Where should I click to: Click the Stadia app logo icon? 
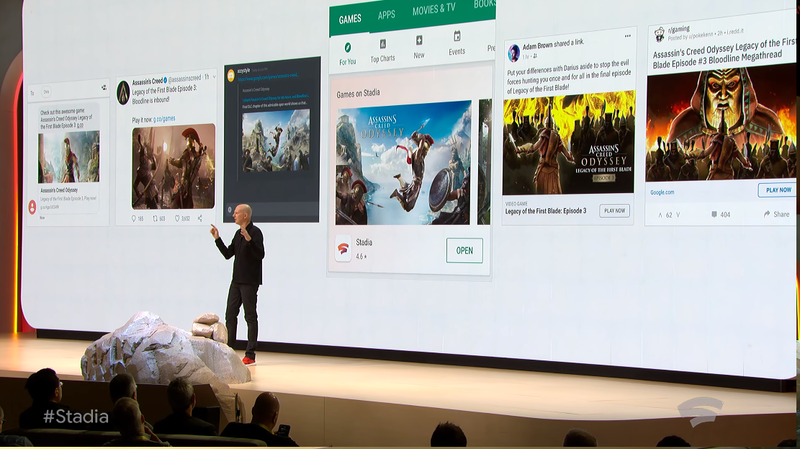click(x=343, y=250)
